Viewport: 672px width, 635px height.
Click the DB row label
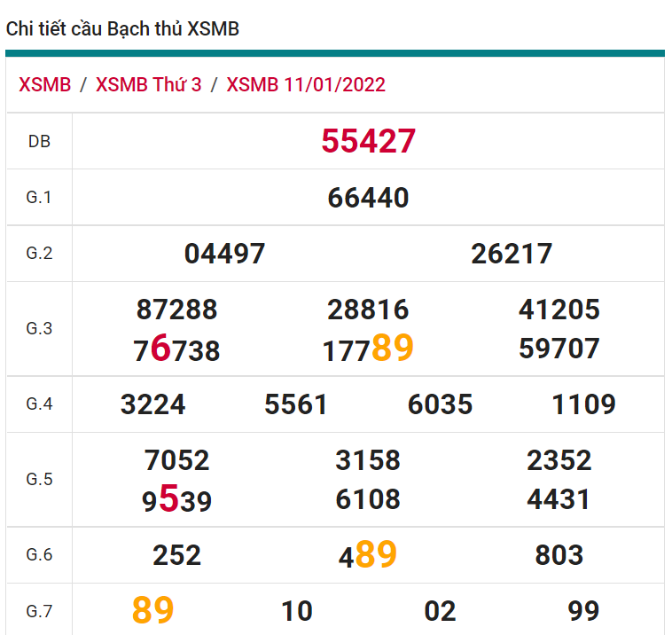39,141
